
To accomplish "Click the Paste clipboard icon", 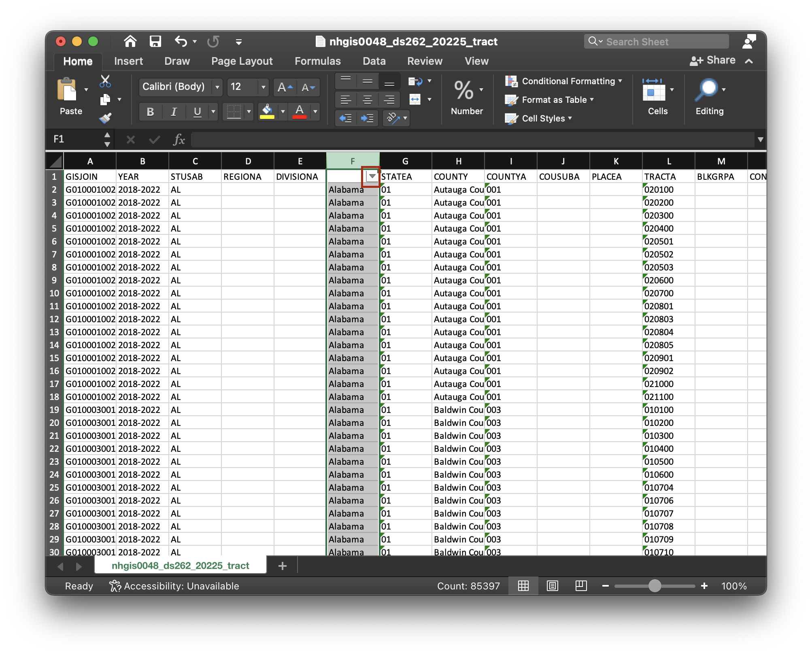I will 67,89.
